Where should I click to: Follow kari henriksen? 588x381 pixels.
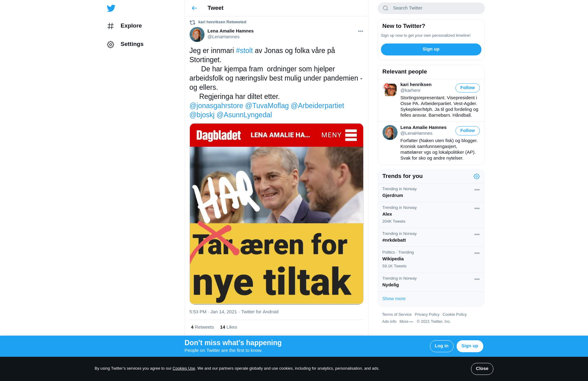[467, 88]
